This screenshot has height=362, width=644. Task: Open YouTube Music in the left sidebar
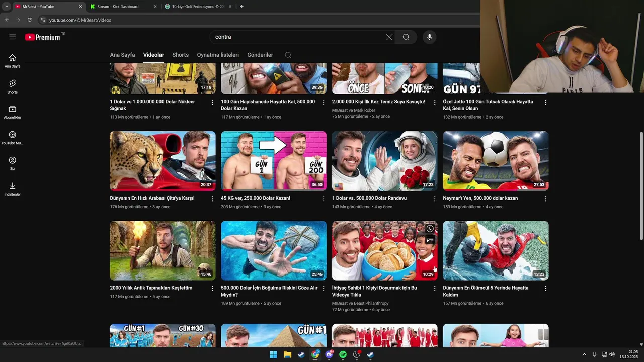pos(13,138)
